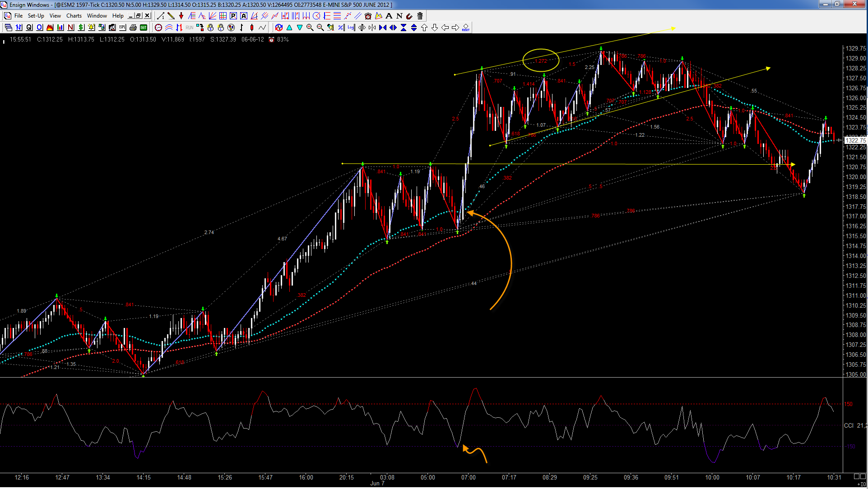Click the CCI indicator label
The height and width of the screenshot is (489, 868).
[849, 425]
